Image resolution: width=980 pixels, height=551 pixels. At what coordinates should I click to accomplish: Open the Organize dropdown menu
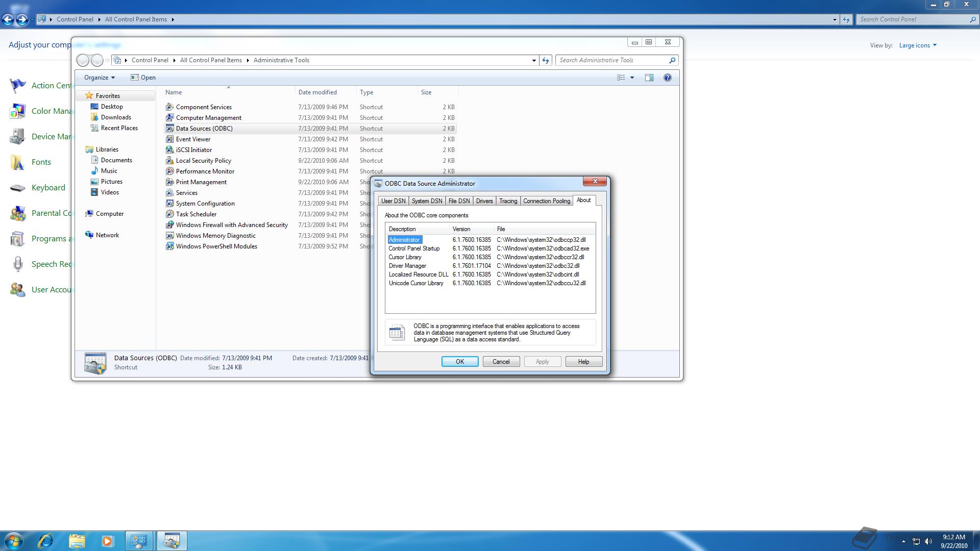[x=100, y=78]
